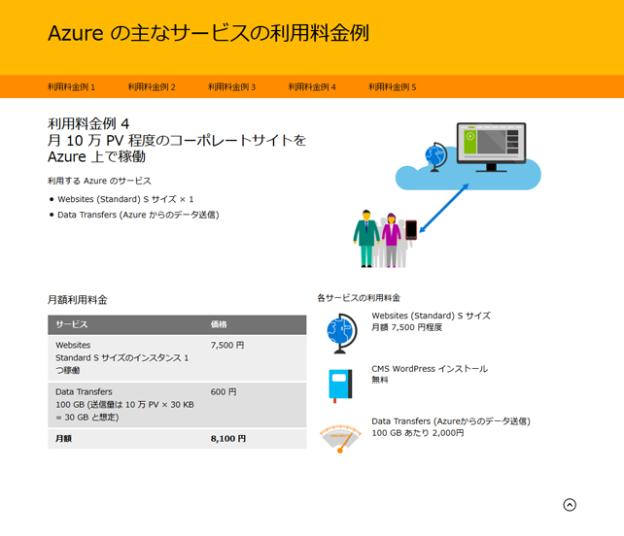Click the scroll-to-top chevron circle icon
The image size is (624, 536).
tap(569, 505)
